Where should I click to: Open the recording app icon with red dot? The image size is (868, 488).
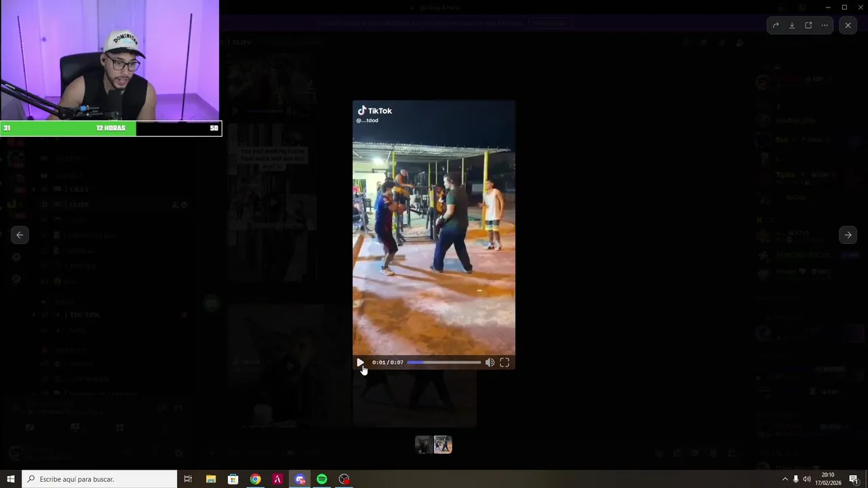[x=344, y=479]
